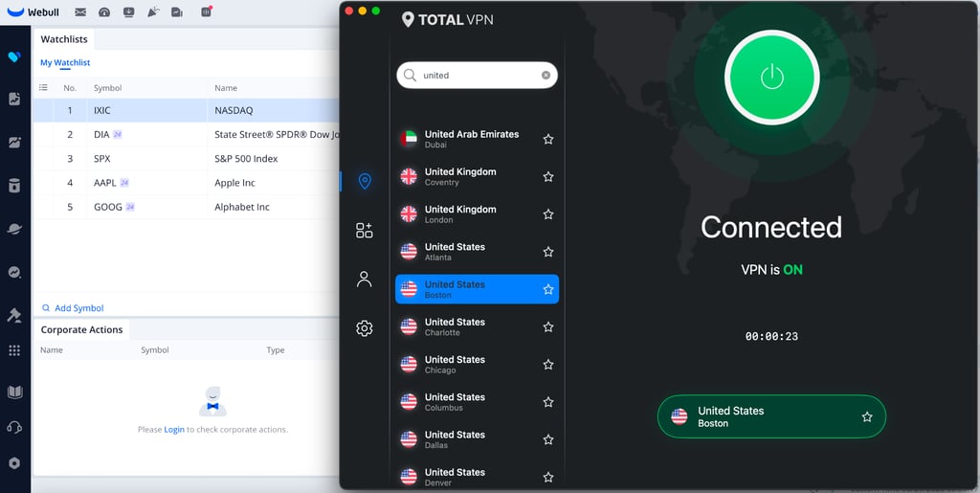Favorite United States Columbus with its star
Screen dimensions: 980x493
click(x=548, y=402)
